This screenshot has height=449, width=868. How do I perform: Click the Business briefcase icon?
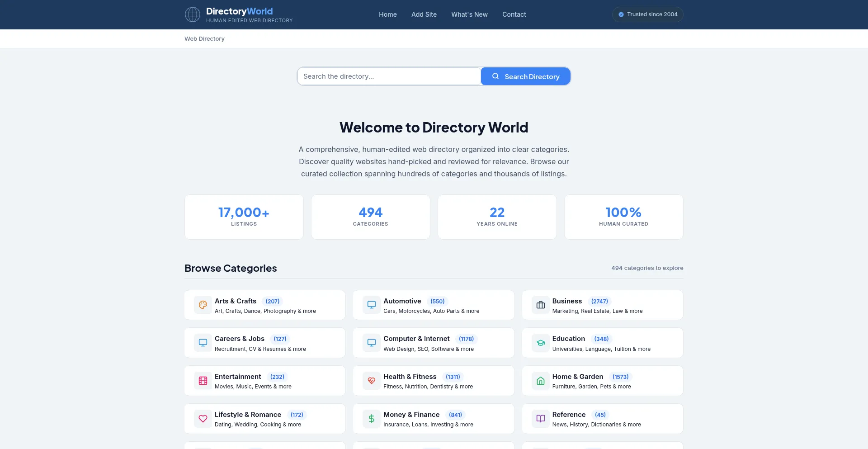[x=540, y=305]
